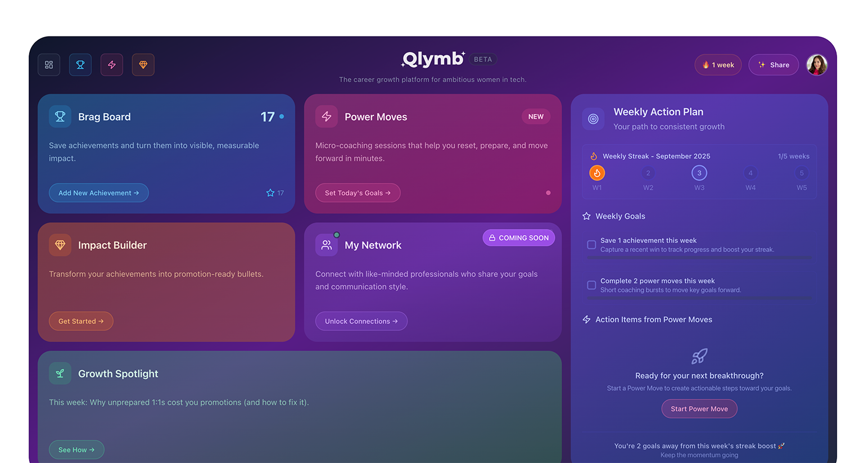Click Start Power Move button
Viewport: 868px width, 463px height.
tap(699, 409)
